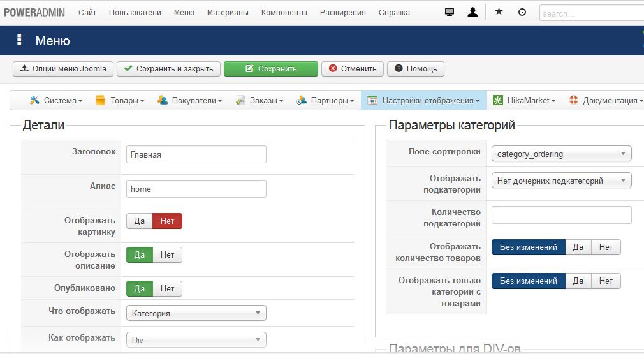Click the red cancel icon on Отменить
This screenshot has width=644, height=354.
tap(333, 68)
